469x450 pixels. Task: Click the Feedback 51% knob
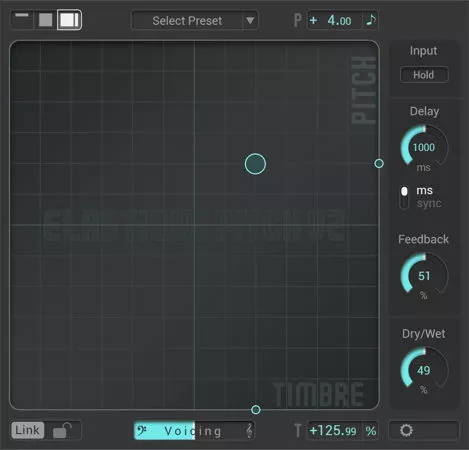coord(424,276)
